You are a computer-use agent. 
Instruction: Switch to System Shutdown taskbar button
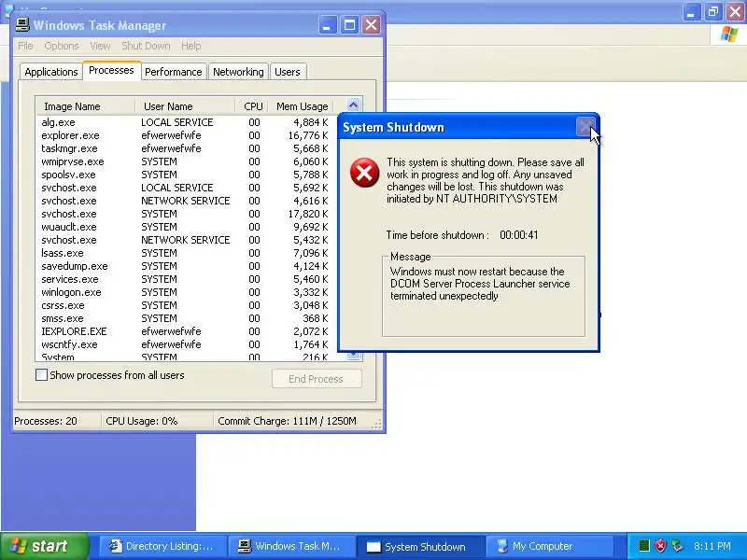coord(420,546)
